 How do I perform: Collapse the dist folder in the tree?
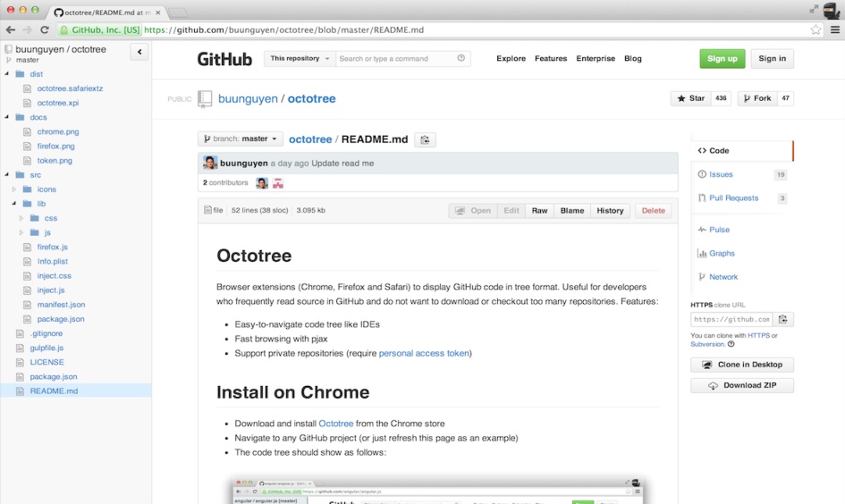tap(7, 74)
